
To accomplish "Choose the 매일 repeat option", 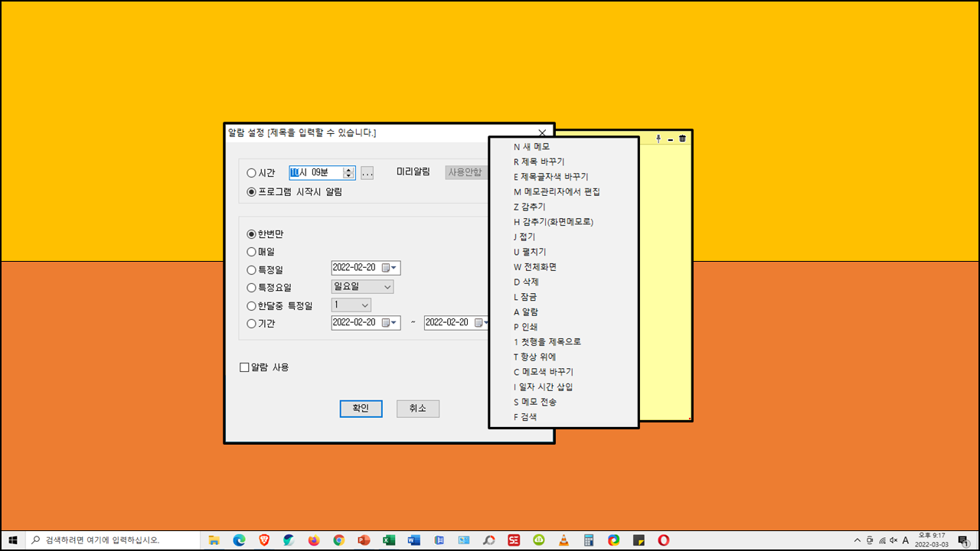I will click(x=261, y=251).
